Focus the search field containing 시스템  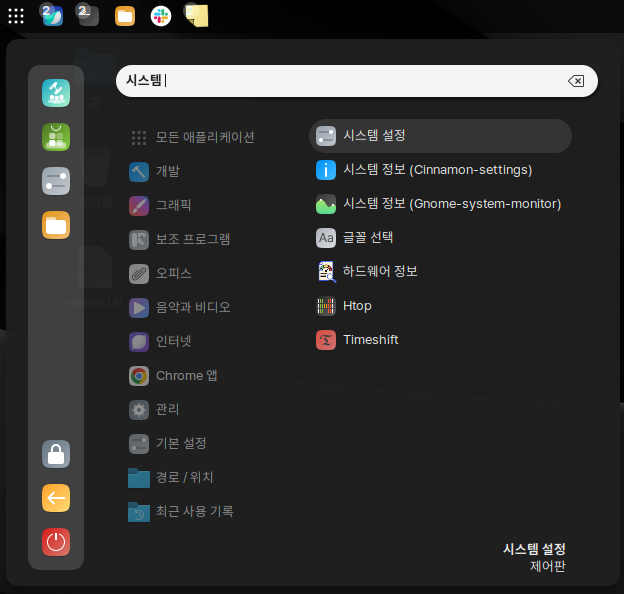tap(357, 81)
